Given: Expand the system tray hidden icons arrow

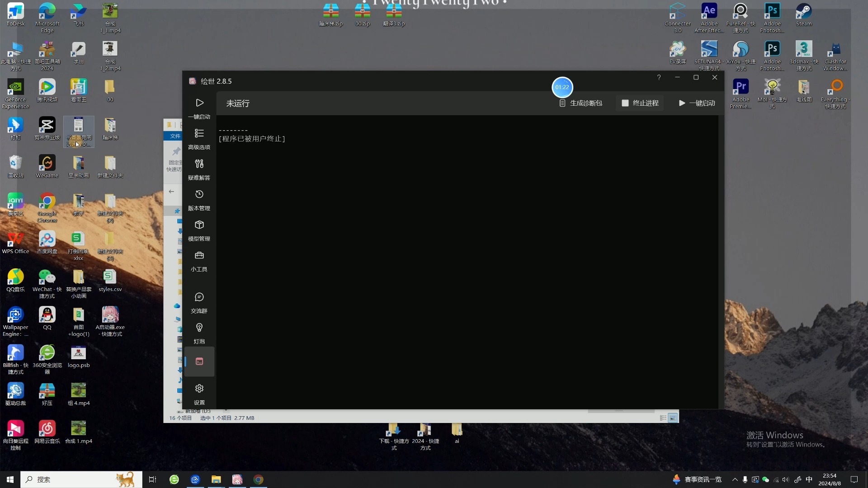Looking at the screenshot, I should click(735, 479).
